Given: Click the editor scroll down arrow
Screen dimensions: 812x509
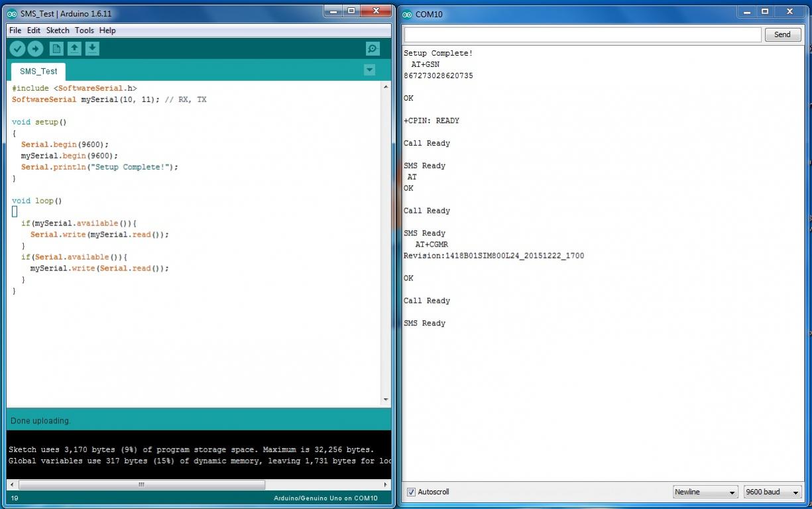Looking at the screenshot, I should tap(386, 400).
